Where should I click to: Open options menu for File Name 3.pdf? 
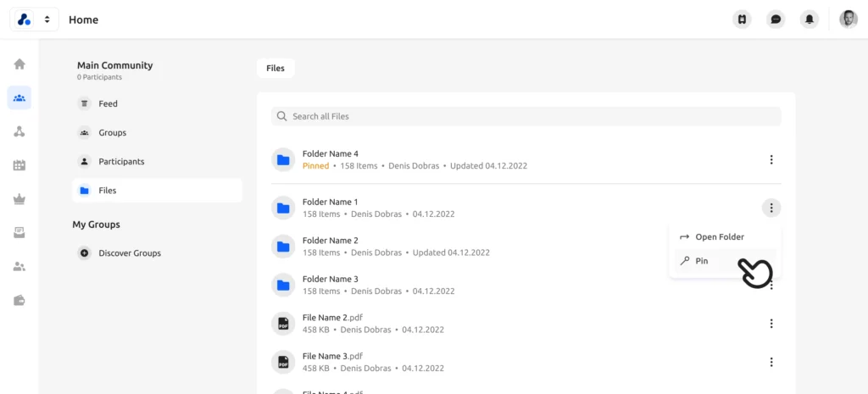pos(771,362)
